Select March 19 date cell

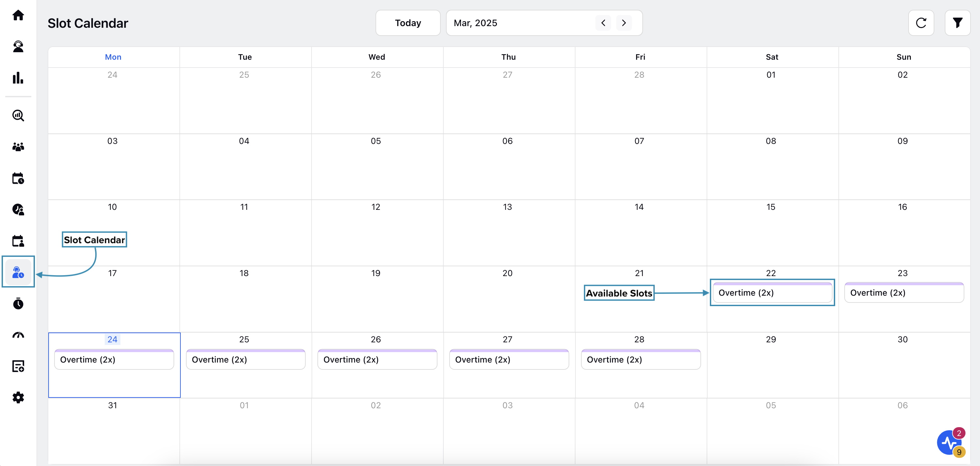(377, 299)
